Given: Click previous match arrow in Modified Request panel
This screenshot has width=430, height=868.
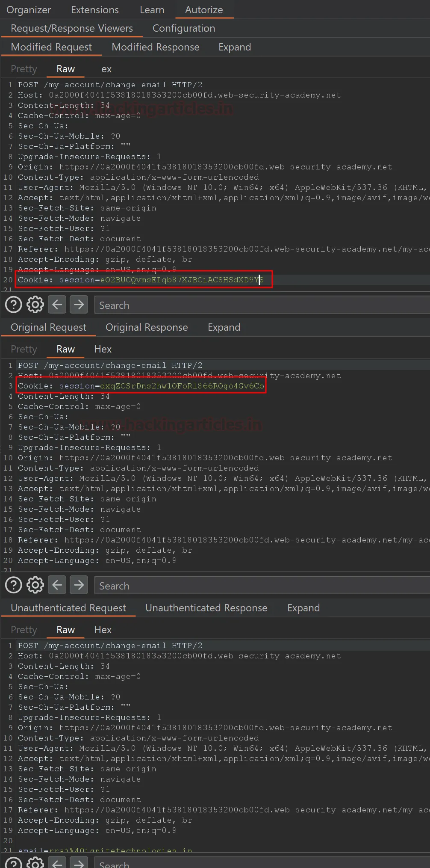Looking at the screenshot, I should [x=57, y=305].
